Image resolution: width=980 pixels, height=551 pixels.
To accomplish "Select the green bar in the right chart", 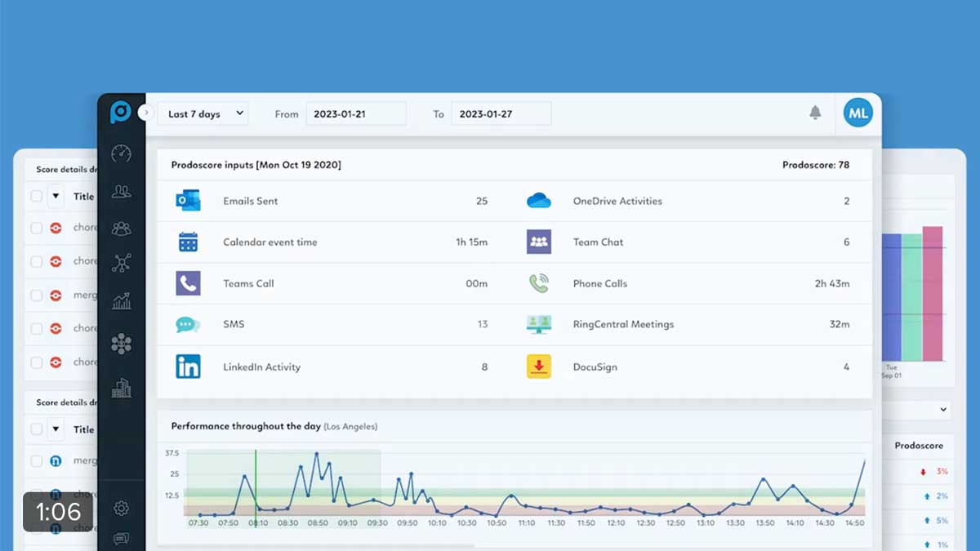I will 911,297.
